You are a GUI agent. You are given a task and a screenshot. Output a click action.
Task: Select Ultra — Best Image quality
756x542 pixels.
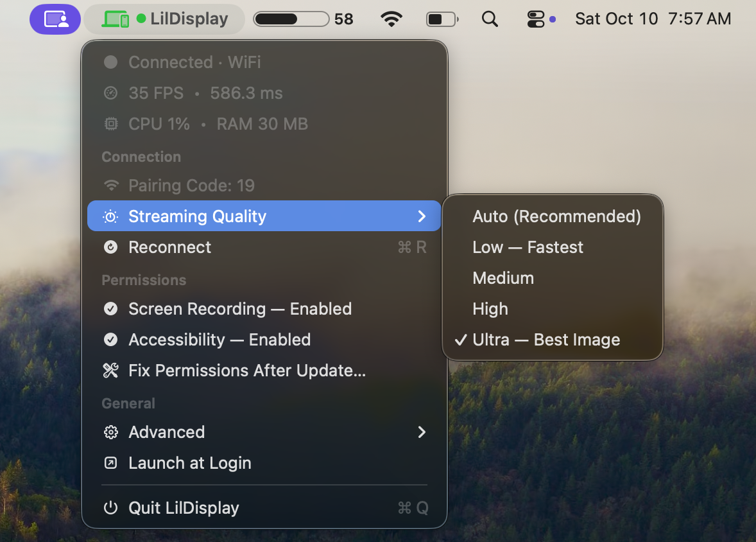pos(553,340)
